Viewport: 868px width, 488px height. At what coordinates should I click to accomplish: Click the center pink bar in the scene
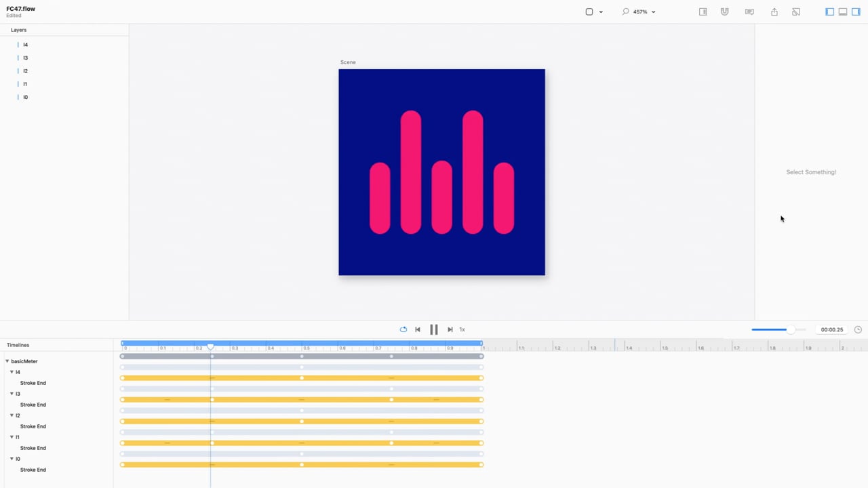[441, 197]
